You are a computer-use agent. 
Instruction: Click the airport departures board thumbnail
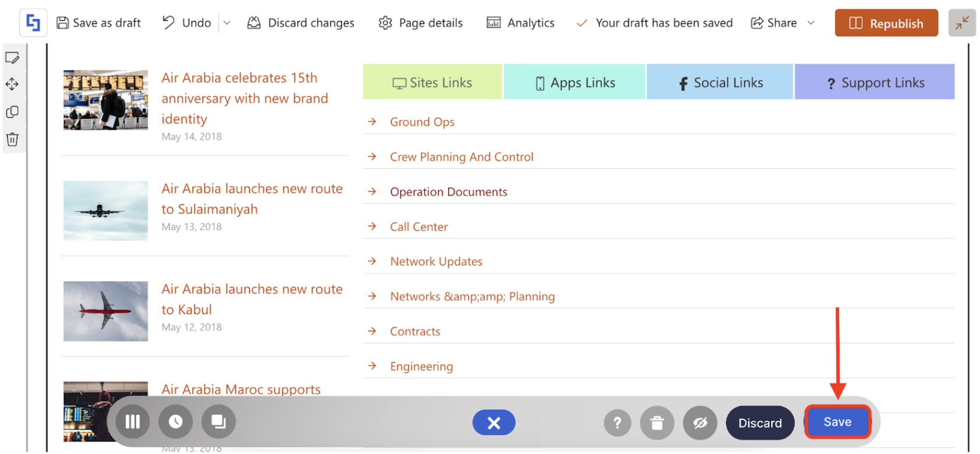(105, 100)
